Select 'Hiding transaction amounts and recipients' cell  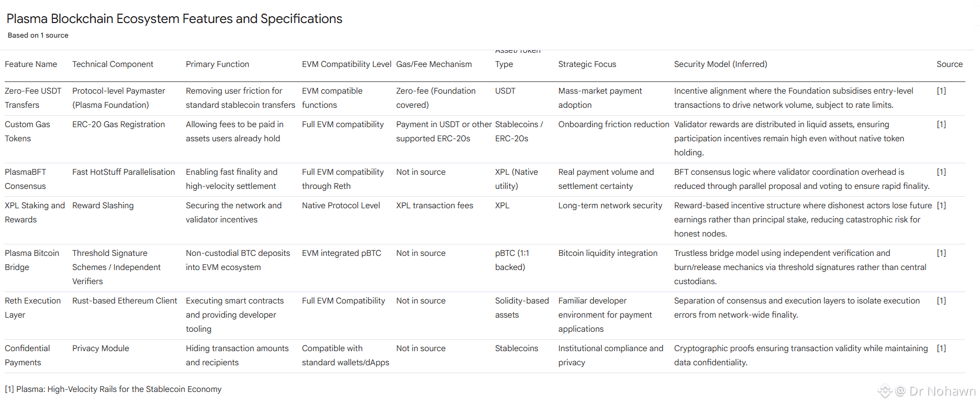tap(237, 355)
